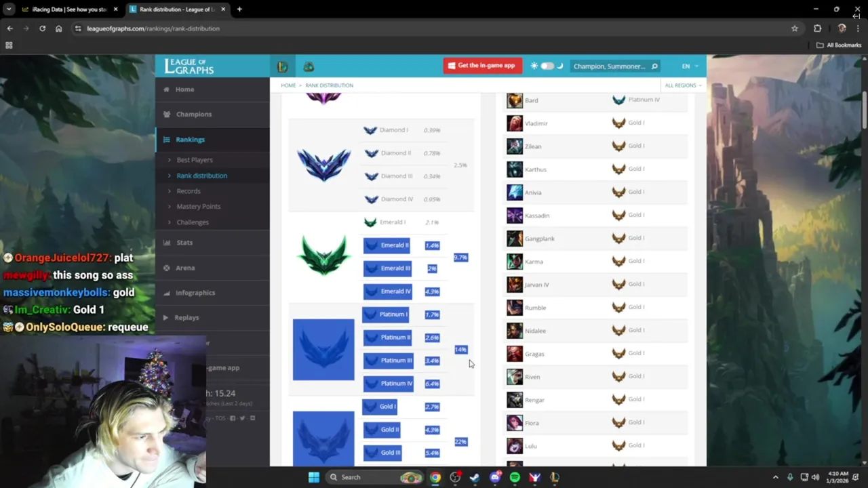The height and width of the screenshot is (488, 868).
Task: Open Mastery Points sub-item
Action: 198,206
